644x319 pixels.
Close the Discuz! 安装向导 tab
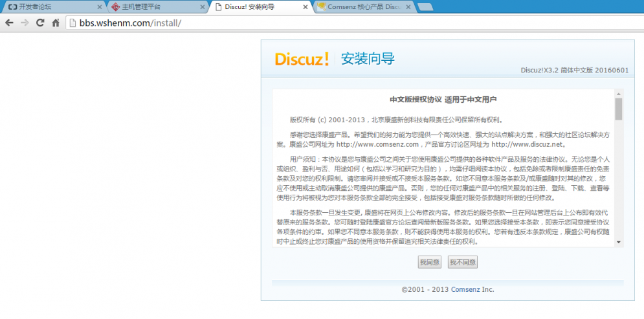pyautogui.click(x=305, y=7)
